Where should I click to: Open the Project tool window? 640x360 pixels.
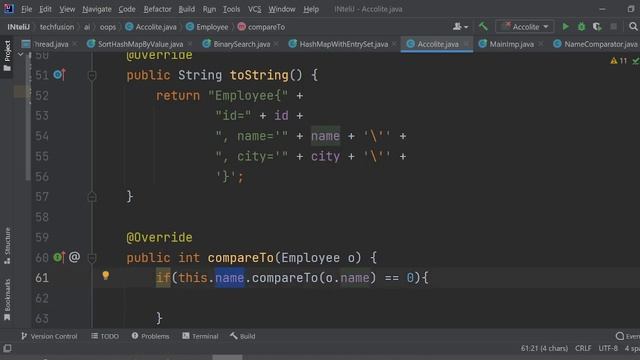7,56
